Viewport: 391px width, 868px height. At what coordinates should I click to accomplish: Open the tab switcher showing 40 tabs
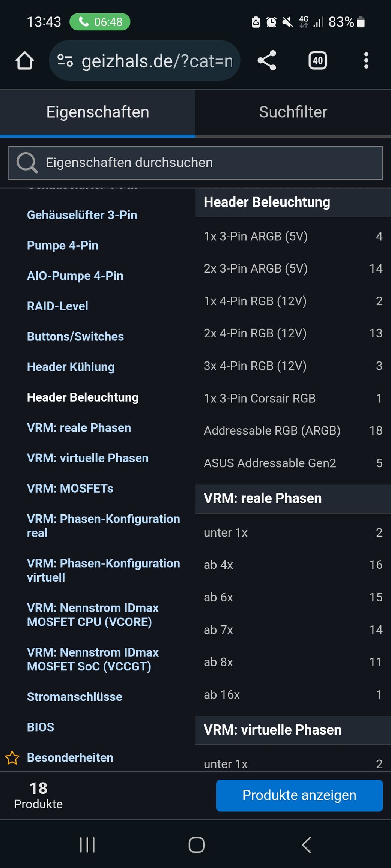[318, 60]
